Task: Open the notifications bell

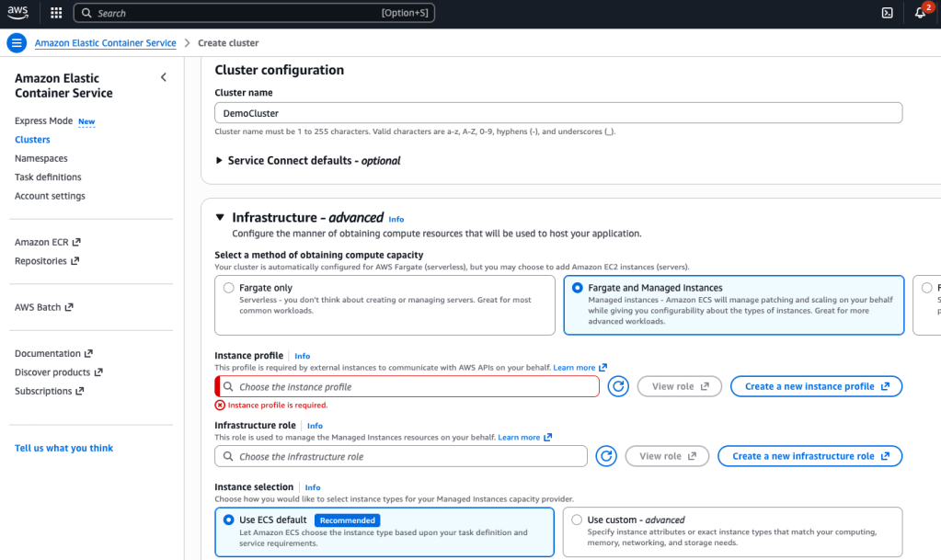Action: point(920,13)
